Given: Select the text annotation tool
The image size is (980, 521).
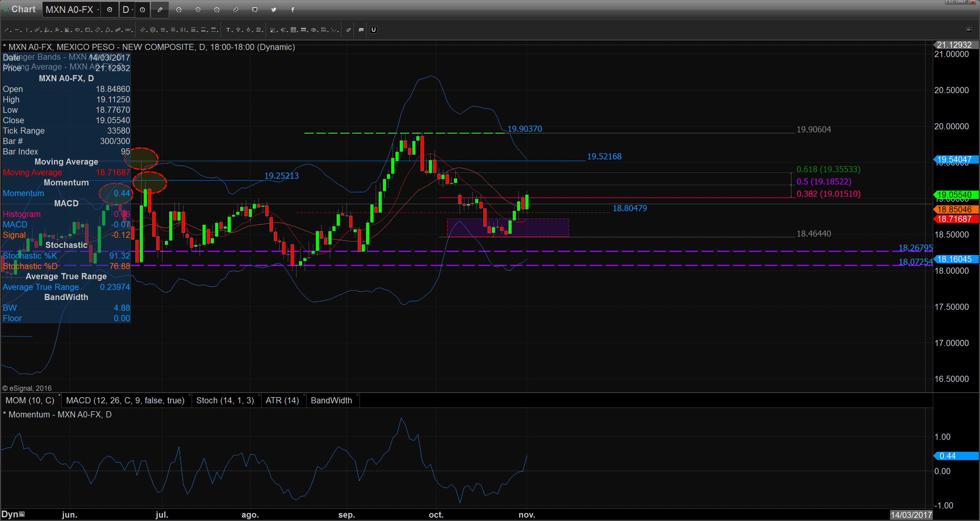Looking at the screenshot, I should coord(228,30).
